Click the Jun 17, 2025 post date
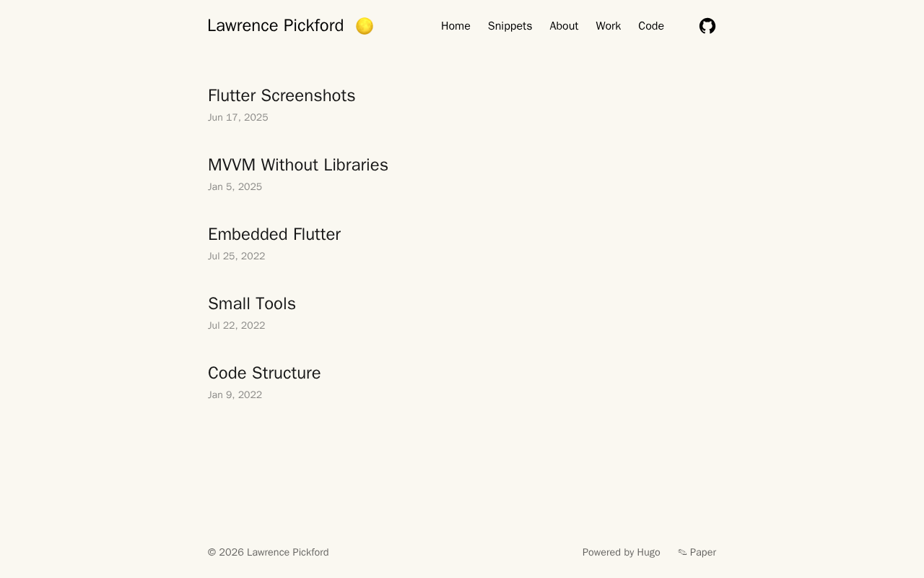Image resolution: width=924 pixels, height=578 pixels. pos(238,118)
